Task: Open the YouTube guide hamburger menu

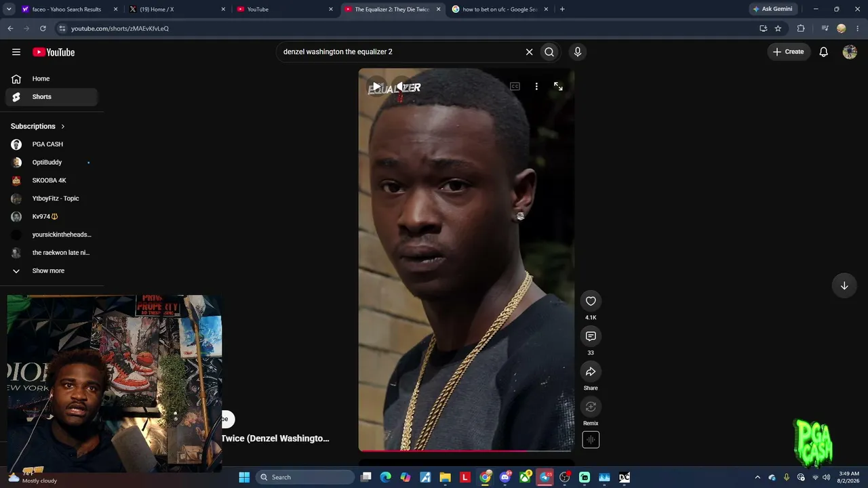Action: tap(16, 52)
